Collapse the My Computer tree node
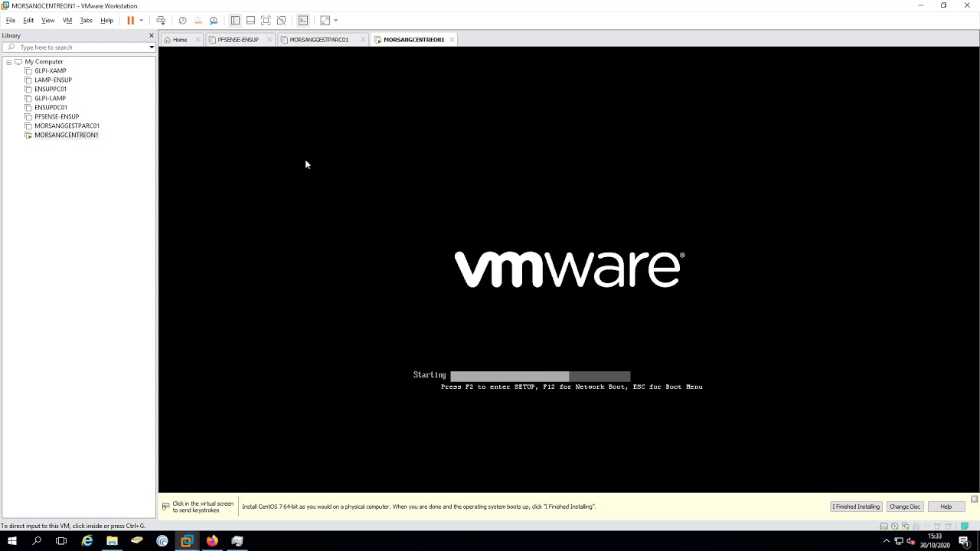980x551 pixels. tap(8, 62)
